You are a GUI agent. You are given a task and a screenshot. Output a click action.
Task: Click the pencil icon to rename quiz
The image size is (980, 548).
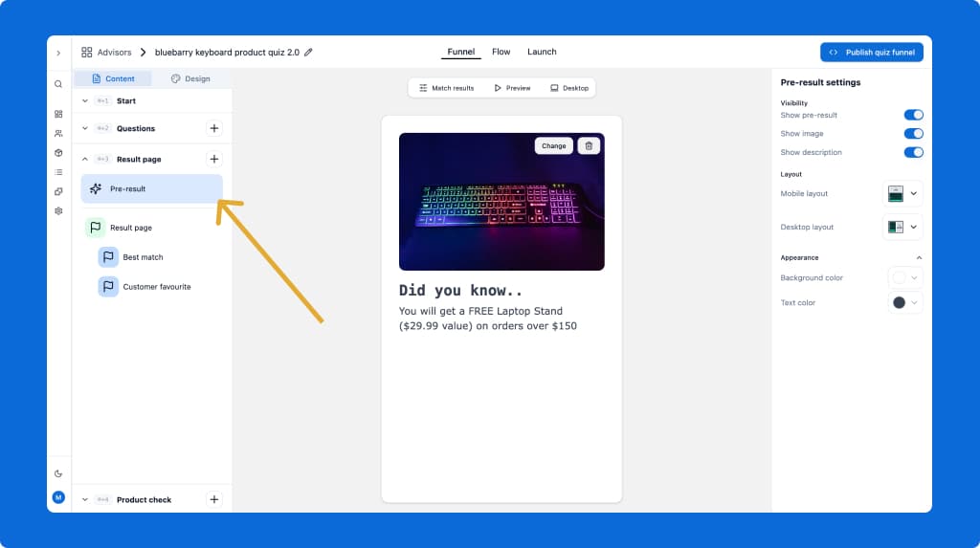pyautogui.click(x=308, y=53)
